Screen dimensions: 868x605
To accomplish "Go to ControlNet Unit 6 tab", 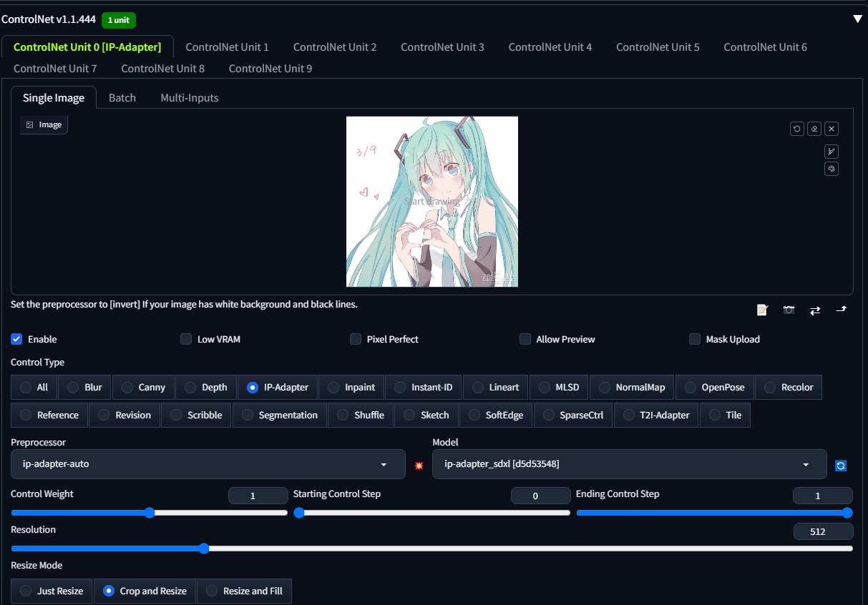I will [766, 47].
